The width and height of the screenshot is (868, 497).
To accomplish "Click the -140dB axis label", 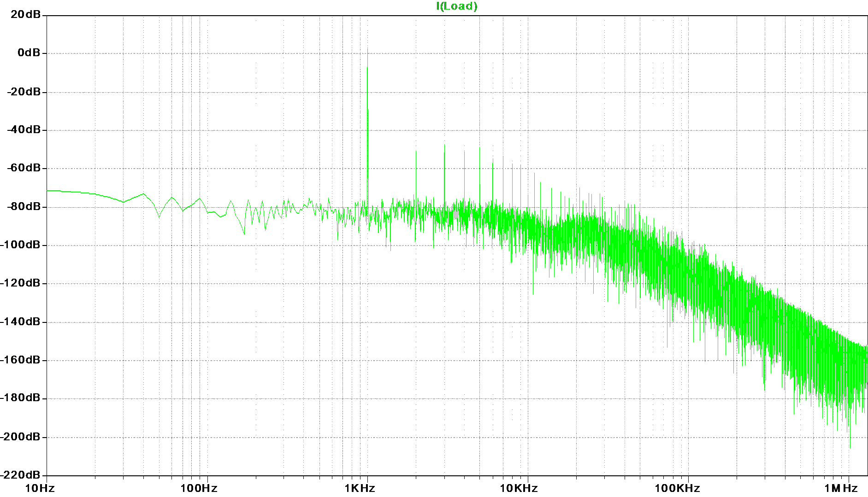I will (21, 321).
